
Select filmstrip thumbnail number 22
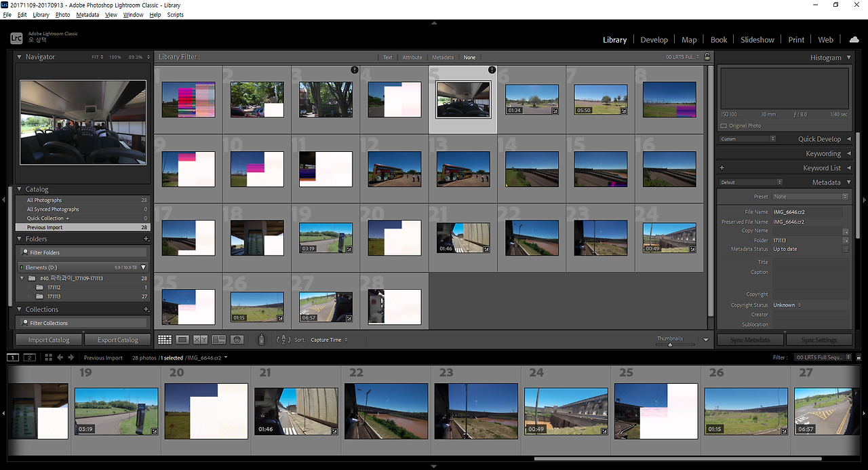coord(386,410)
